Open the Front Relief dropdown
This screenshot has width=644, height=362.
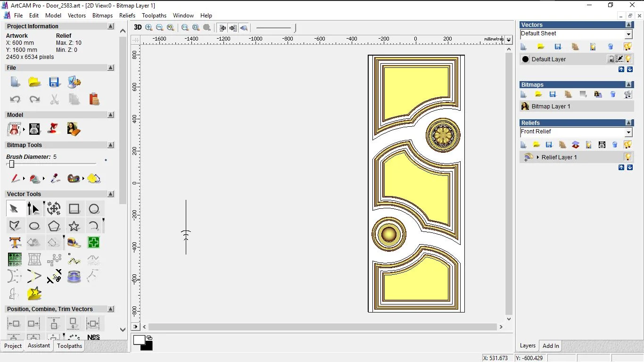(x=628, y=132)
